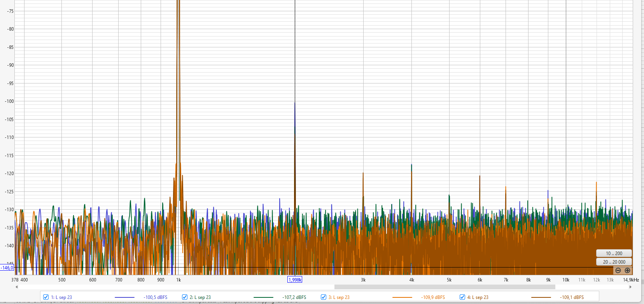Click the -109,1 dBFS legend value
The width and height of the screenshot is (644, 304).
(572, 297)
